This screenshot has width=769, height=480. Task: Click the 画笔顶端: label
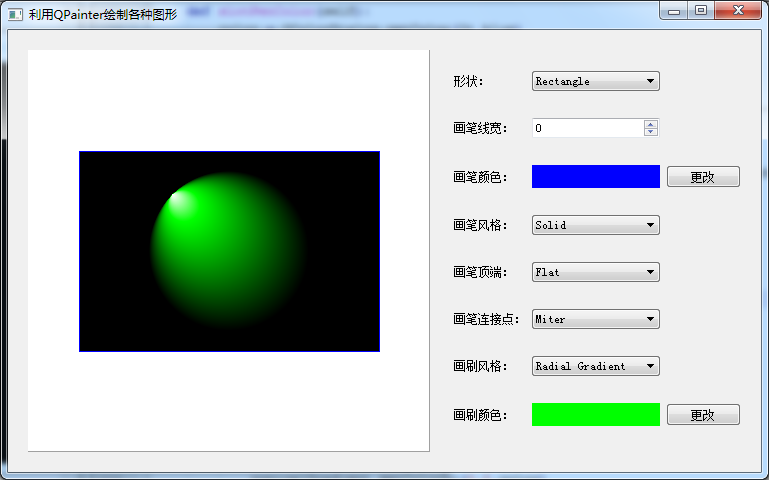[x=480, y=272]
